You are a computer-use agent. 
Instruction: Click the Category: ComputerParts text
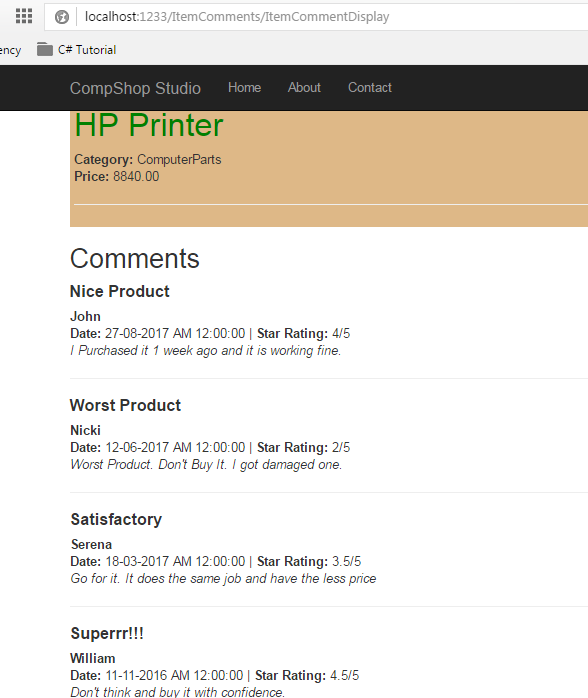click(x=148, y=159)
